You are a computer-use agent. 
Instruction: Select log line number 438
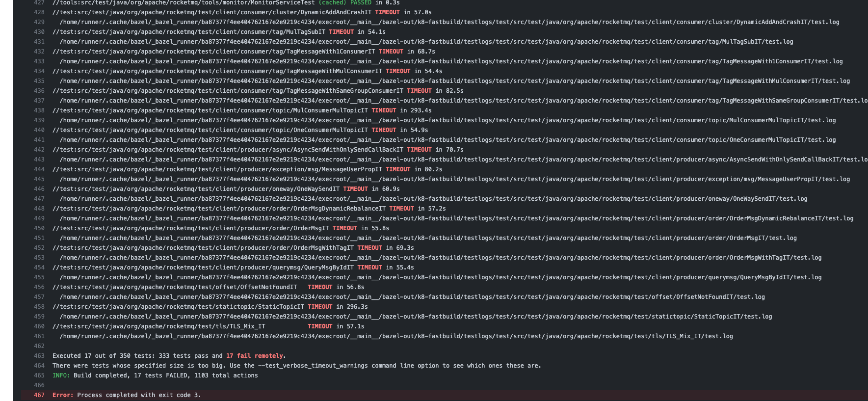coord(39,110)
